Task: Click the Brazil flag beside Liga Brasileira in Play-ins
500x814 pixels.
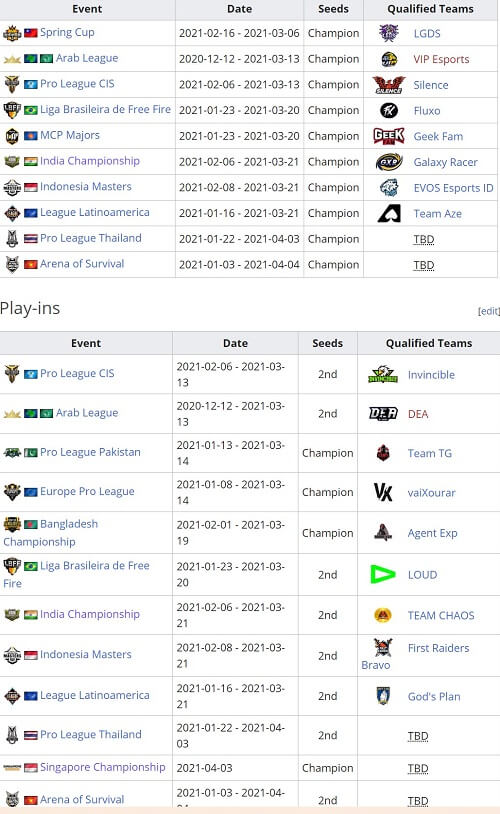Action: (x=31, y=566)
